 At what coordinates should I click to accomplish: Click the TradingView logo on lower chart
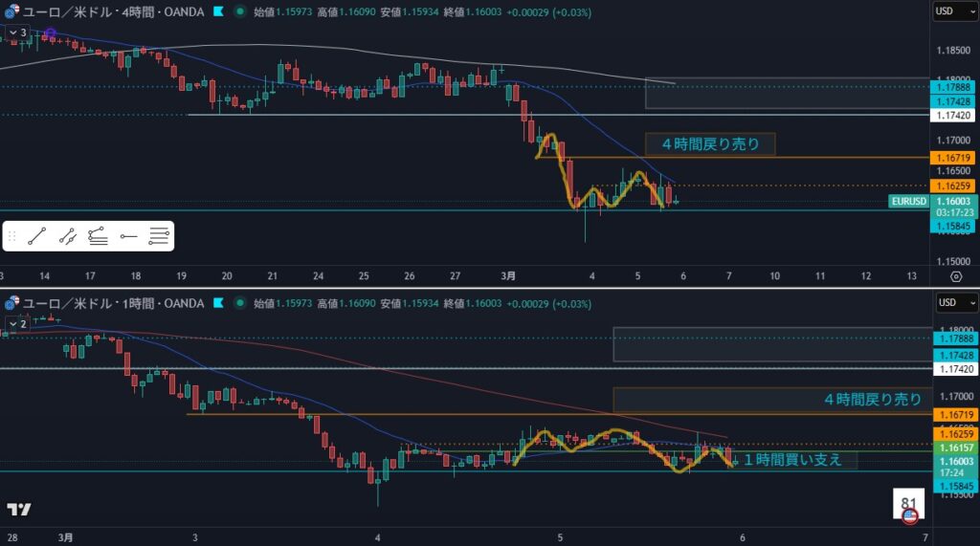pos(17,509)
